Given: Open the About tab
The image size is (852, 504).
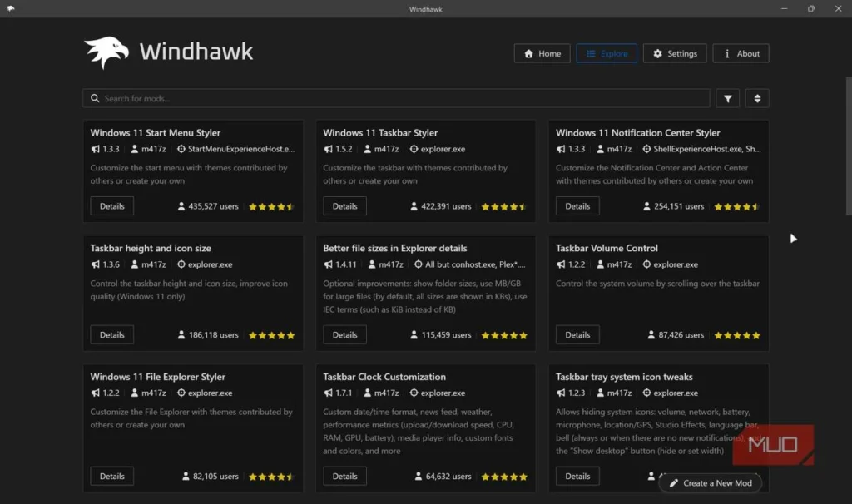Looking at the screenshot, I should tap(741, 53).
